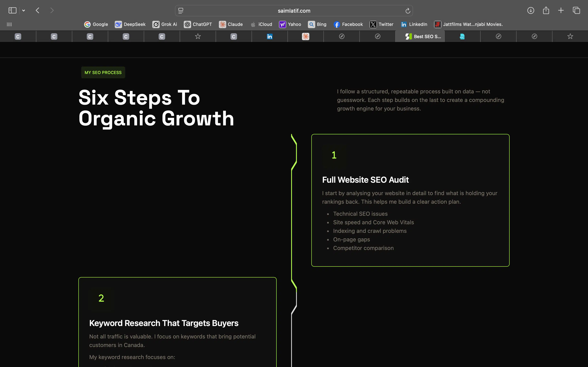
Task: Switch to the Claude starburst icon tab
Action: tap(305, 36)
